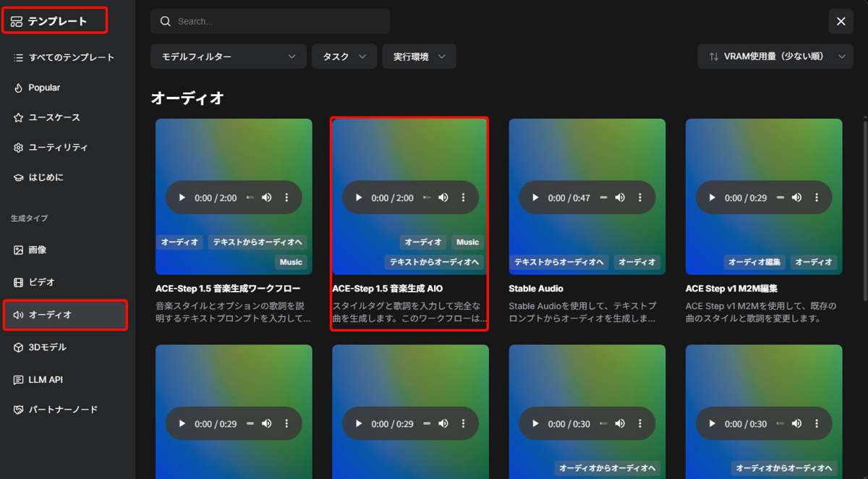The image size is (868, 479).
Task: Mute the ACE-Step 1.5 音楽生成ワークフロー player
Action: [x=266, y=198]
